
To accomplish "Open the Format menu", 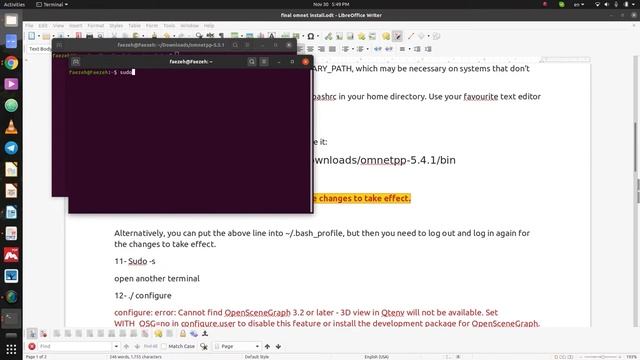I will (96, 25).
